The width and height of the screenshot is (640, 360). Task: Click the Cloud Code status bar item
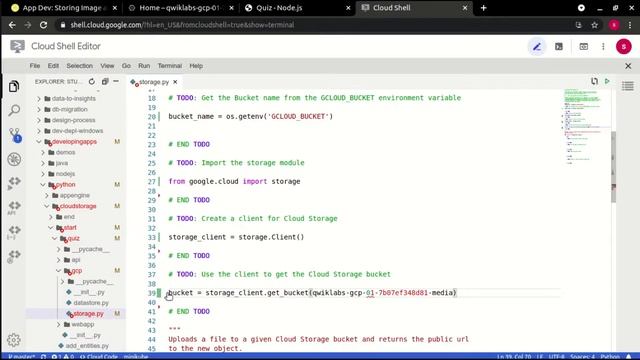click(99, 356)
